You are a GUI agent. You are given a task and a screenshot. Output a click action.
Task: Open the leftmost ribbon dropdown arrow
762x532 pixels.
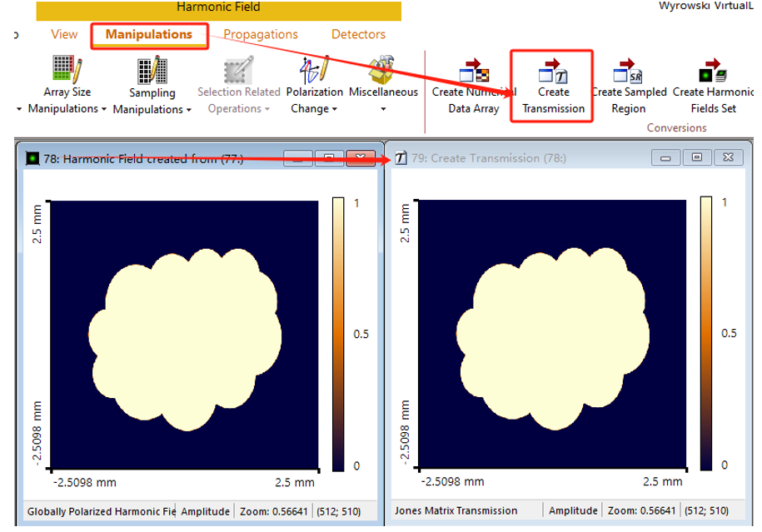(19, 109)
